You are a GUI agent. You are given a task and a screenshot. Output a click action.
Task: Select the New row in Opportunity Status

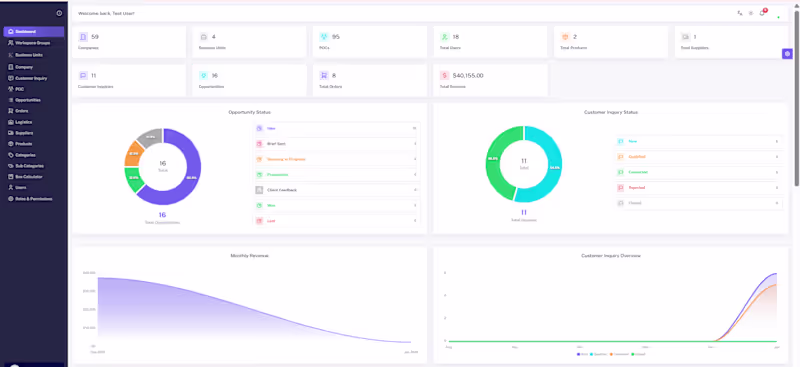point(337,128)
